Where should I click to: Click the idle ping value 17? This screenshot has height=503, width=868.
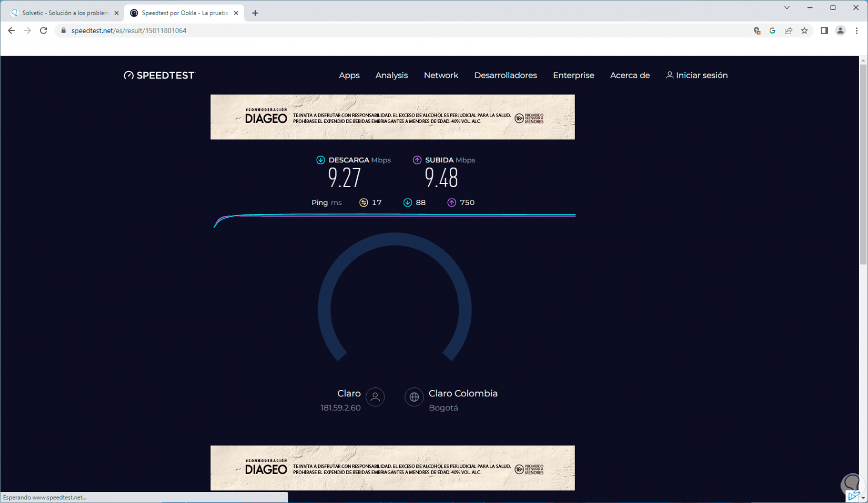click(377, 202)
